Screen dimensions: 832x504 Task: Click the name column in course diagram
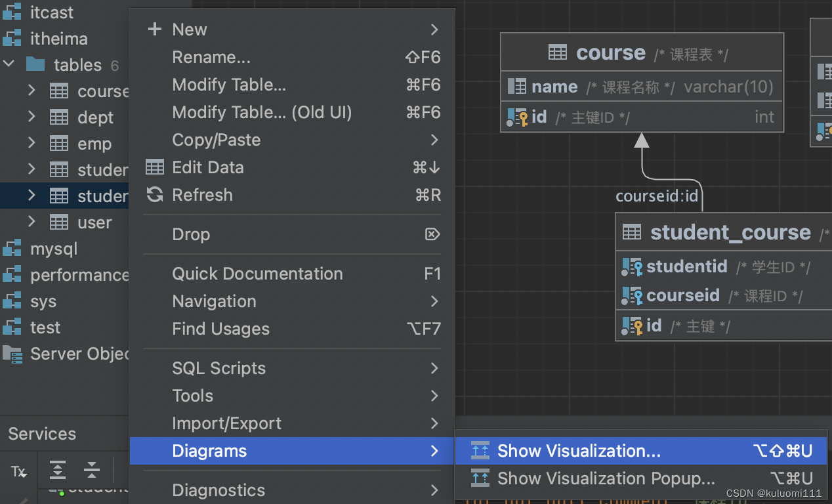tap(642, 87)
